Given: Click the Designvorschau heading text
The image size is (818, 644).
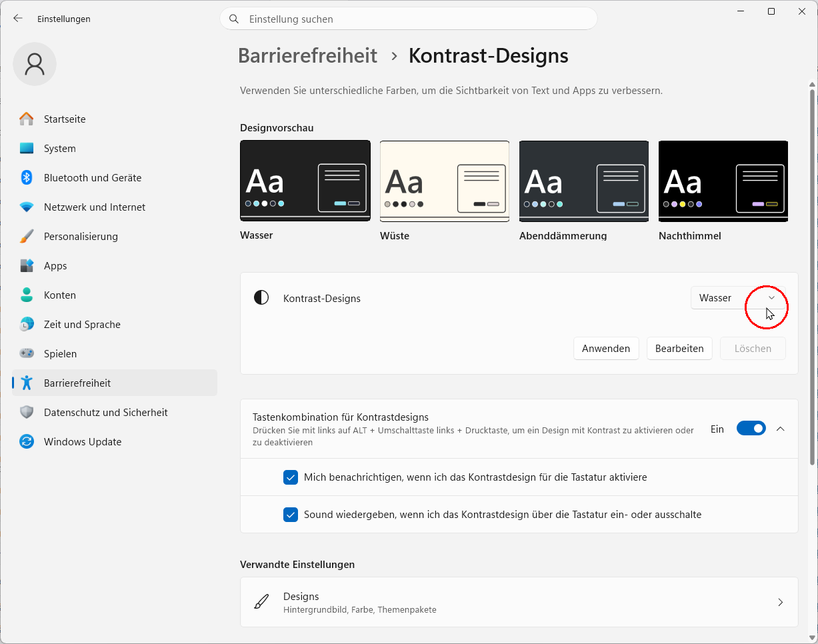Looking at the screenshot, I should click(277, 127).
